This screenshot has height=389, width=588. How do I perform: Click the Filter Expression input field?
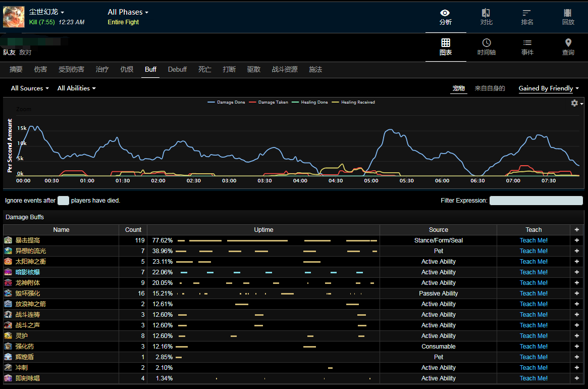click(536, 201)
